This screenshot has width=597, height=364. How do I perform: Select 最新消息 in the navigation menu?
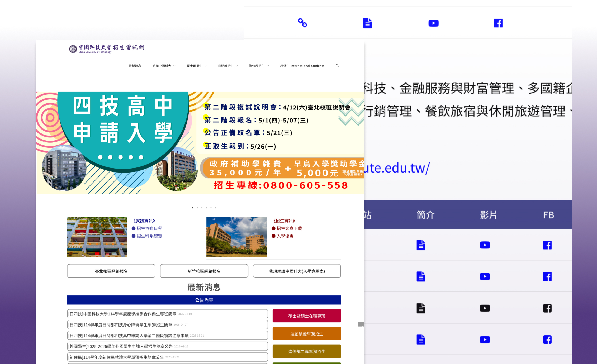pos(135,66)
